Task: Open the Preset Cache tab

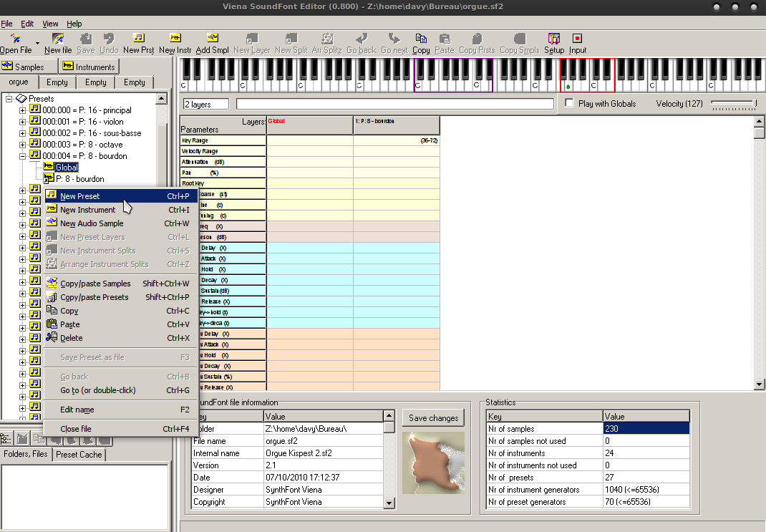Action: click(x=79, y=455)
